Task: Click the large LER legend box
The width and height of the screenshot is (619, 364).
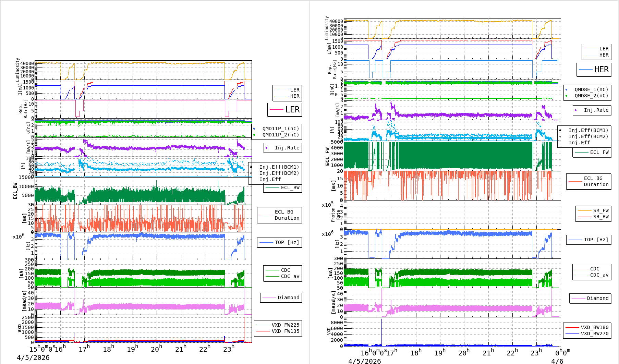Action: tap(285, 110)
